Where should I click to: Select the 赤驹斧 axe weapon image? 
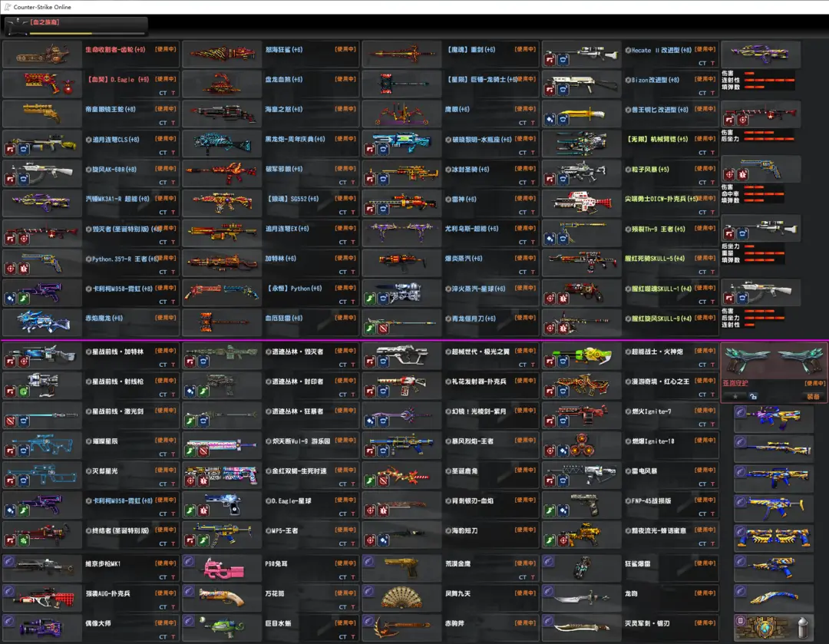click(401, 628)
